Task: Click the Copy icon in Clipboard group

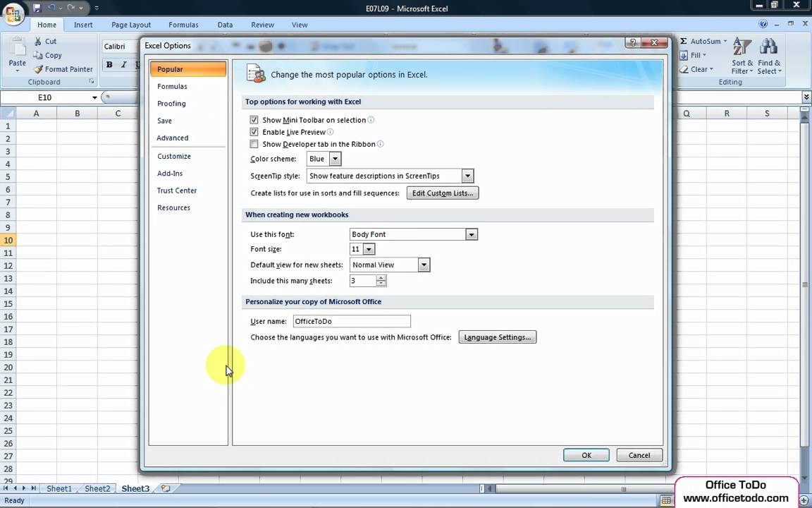Action: tap(38, 55)
